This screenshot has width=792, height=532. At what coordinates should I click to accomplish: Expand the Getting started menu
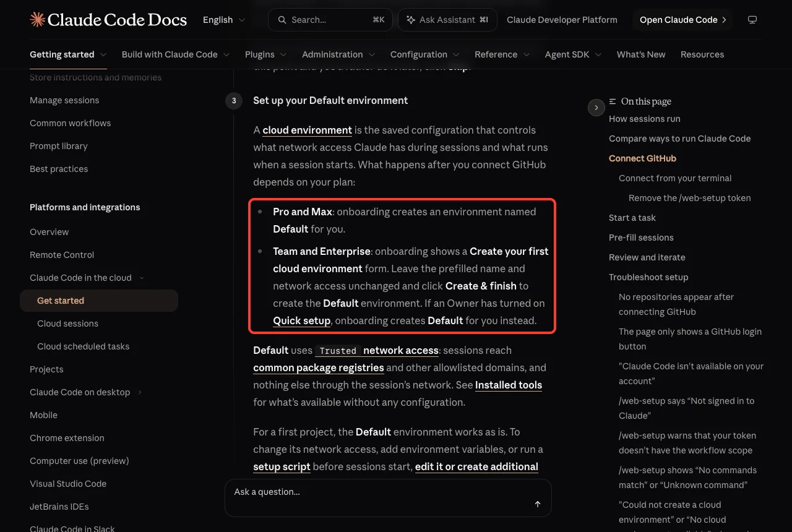68,54
